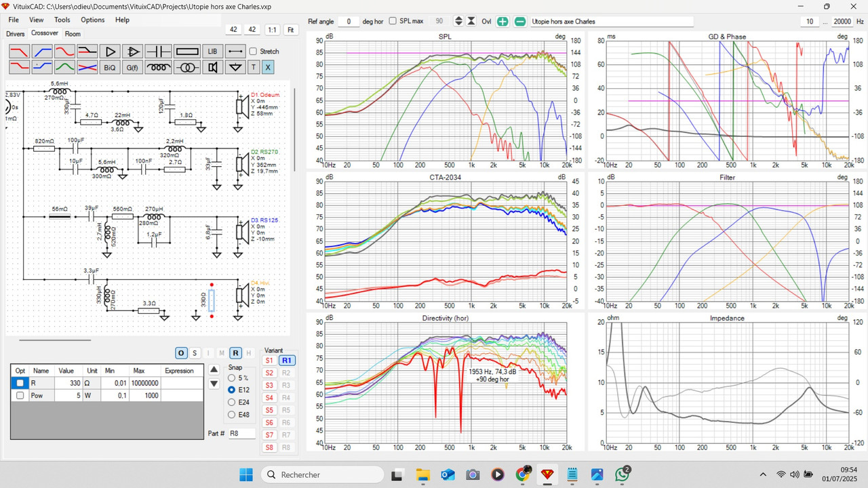Switch to the Drivers tab
This screenshot has width=868, height=488.
click(16, 33)
